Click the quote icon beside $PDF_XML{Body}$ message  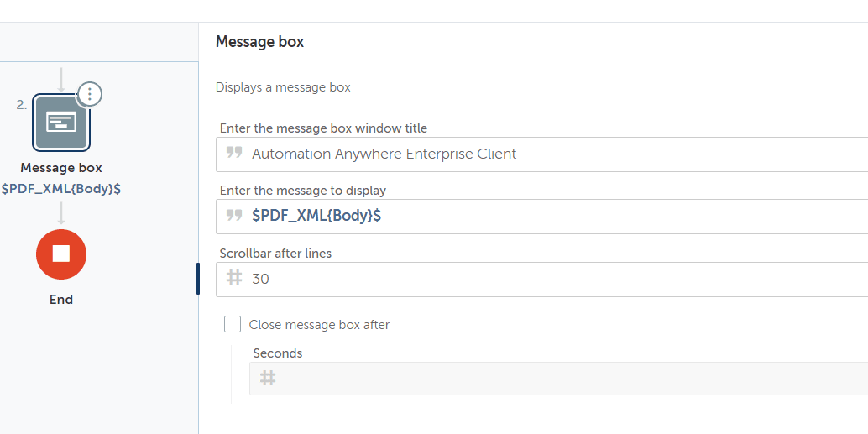pos(234,216)
